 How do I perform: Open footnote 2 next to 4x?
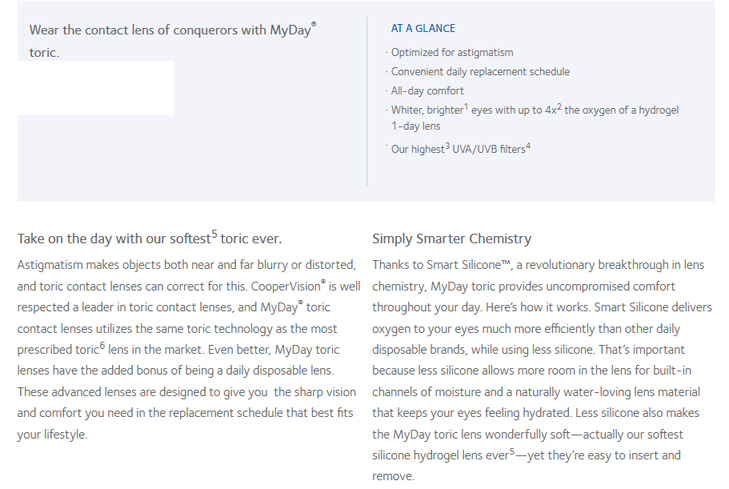pos(559,106)
